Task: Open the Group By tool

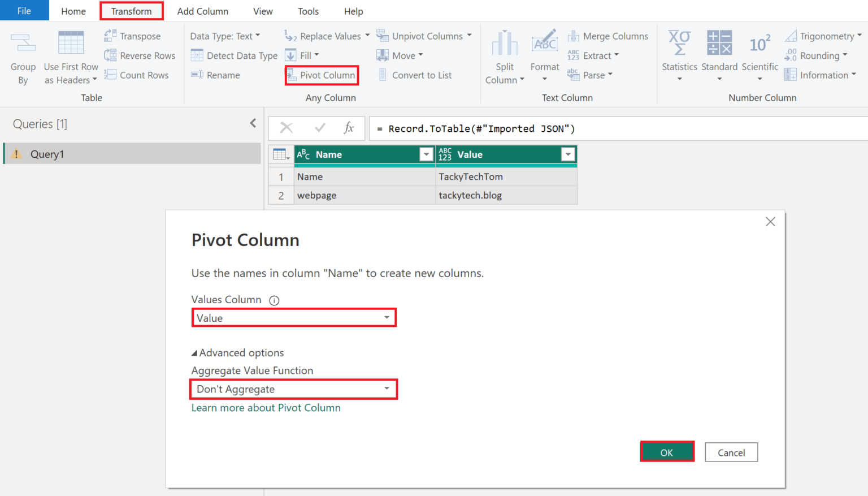Action: click(23, 57)
